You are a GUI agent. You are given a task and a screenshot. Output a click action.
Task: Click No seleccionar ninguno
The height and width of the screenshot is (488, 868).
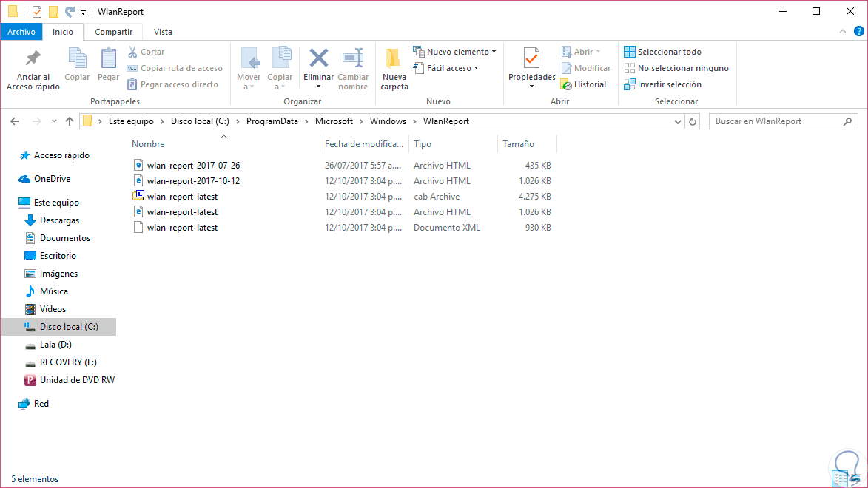click(676, 68)
